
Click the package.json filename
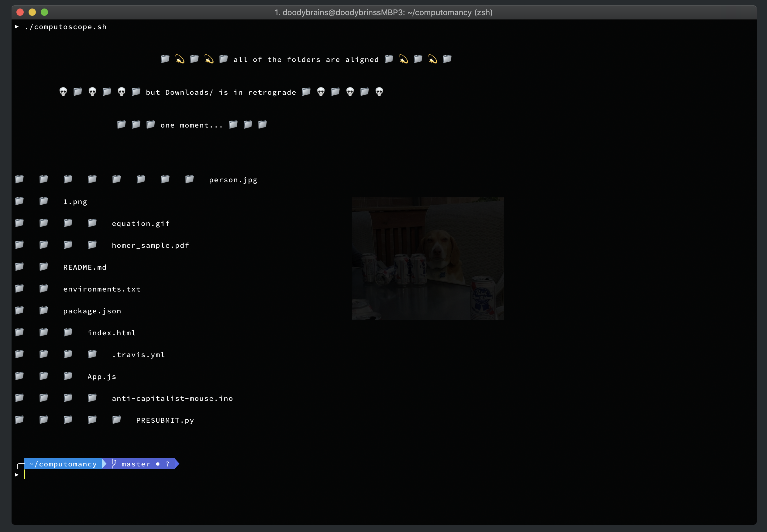pos(92,311)
